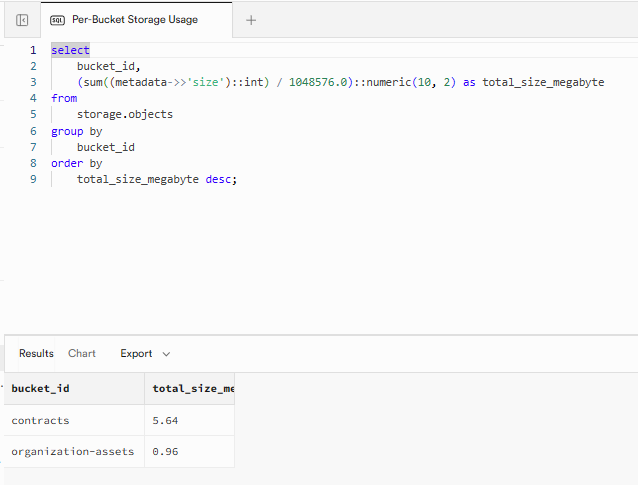638x485 pixels.
Task: Click the group by keyword line
Action: [76, 131]
